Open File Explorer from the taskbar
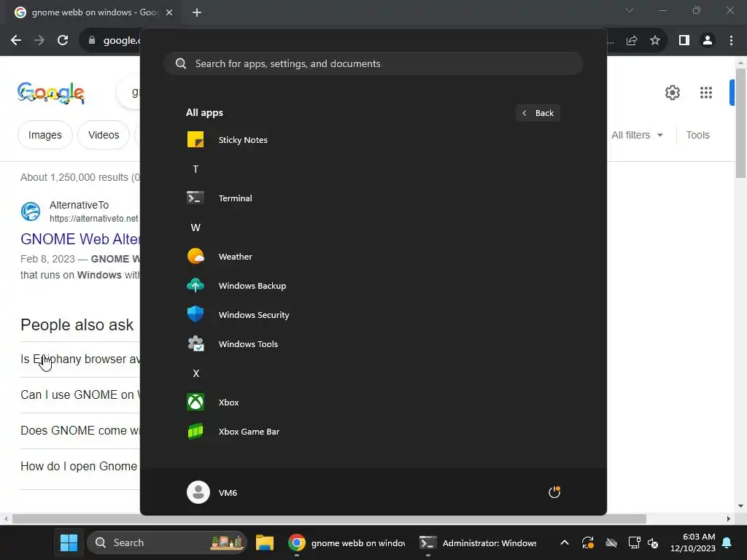Viewport: 747px width, 560px height. pyautogui.click(x=264, y=542)
